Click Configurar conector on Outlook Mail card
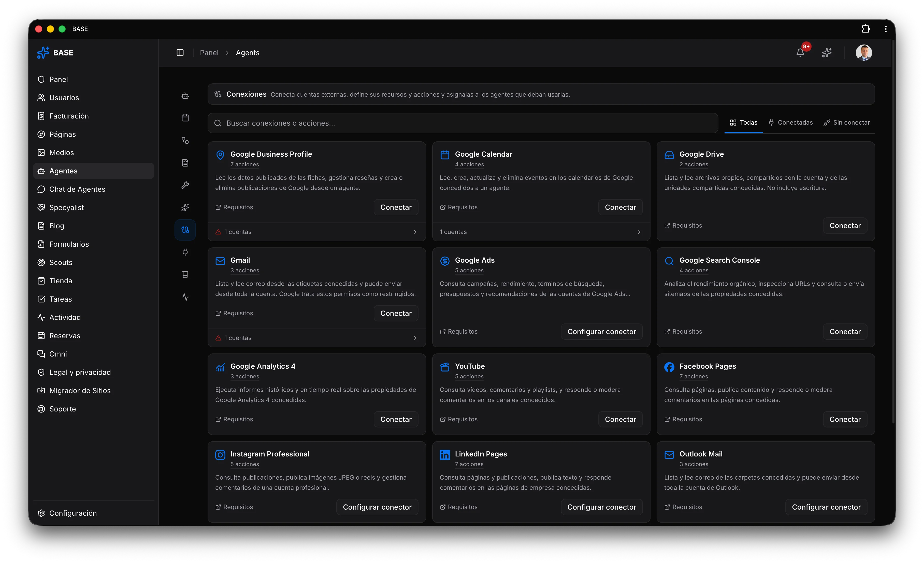924x563 pixels. pyautogui.click(x=826, y=507)
